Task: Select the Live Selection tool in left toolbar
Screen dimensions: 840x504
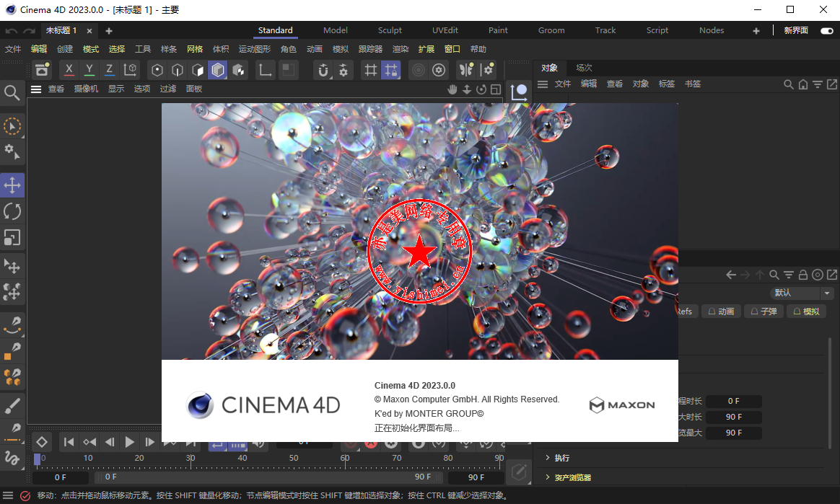Action: coord(12,126)
